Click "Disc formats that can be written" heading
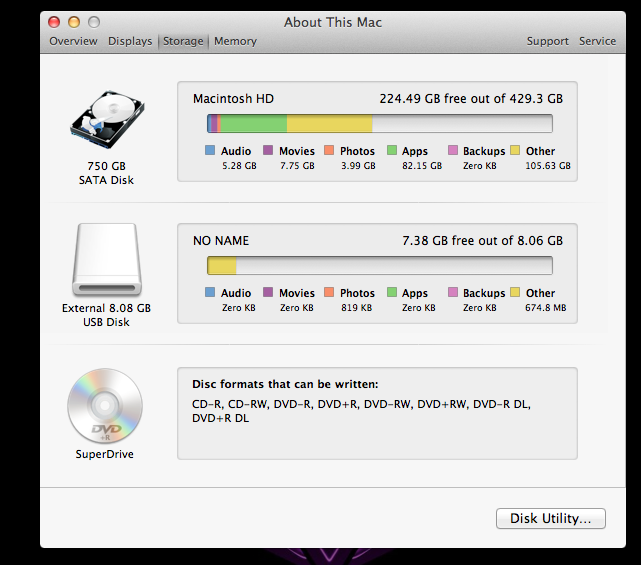 point(285,384)
